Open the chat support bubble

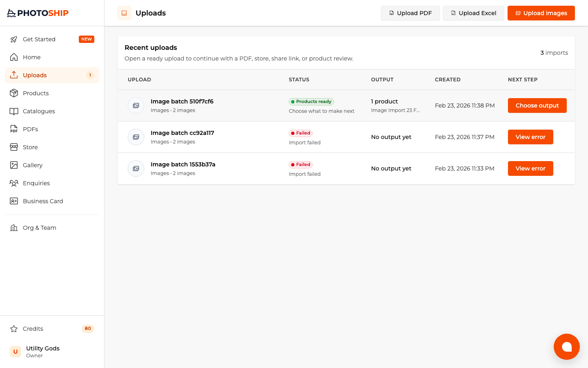point(567,347)
